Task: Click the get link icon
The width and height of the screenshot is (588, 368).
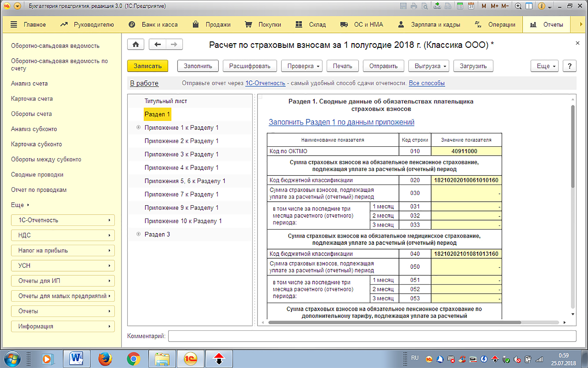Action: point(437,6)
